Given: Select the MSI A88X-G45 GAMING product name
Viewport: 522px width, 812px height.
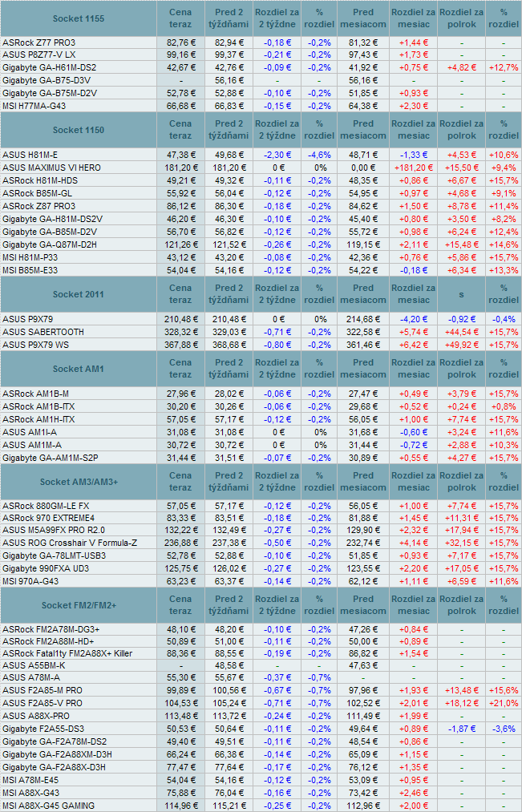Looking at the screenshot, I should tap(49, 806).
